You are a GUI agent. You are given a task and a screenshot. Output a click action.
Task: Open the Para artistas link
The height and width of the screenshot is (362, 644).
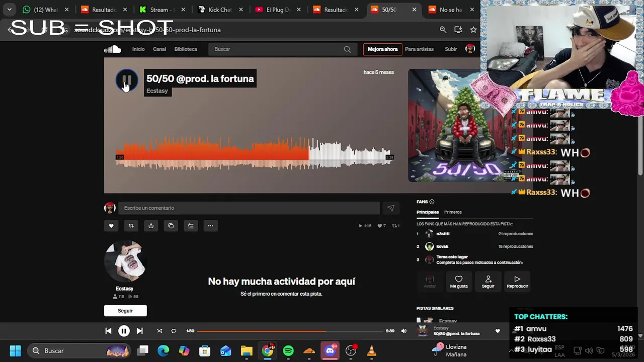[419, 49]
